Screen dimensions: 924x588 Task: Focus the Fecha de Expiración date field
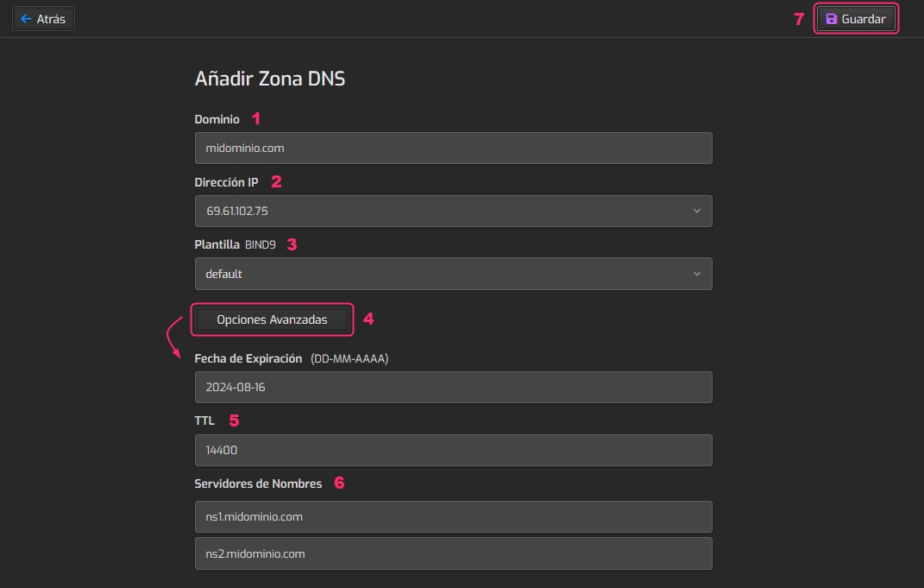[453, 387]
